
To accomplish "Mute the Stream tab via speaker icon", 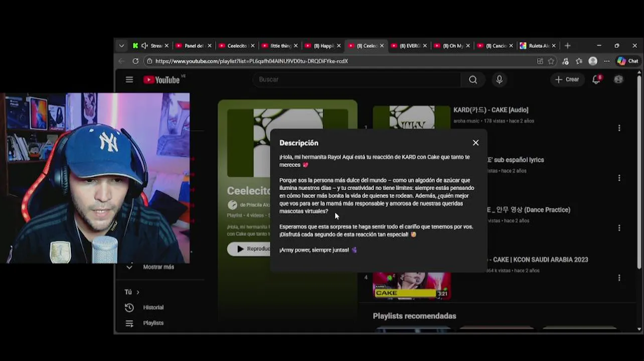I will tap(144, 46).
